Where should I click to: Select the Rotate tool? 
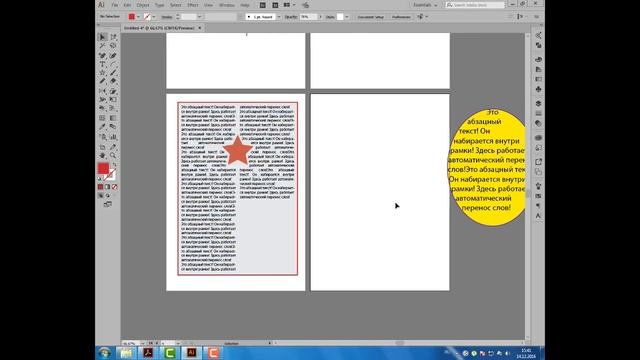click(x=102, y=91)
